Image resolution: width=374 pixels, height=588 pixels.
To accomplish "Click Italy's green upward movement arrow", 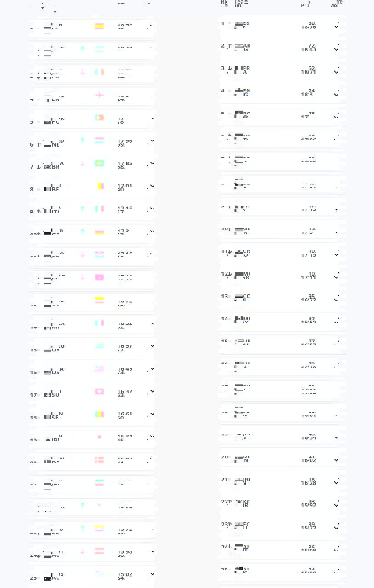I will pyautogui.click(x=83, y=209).
